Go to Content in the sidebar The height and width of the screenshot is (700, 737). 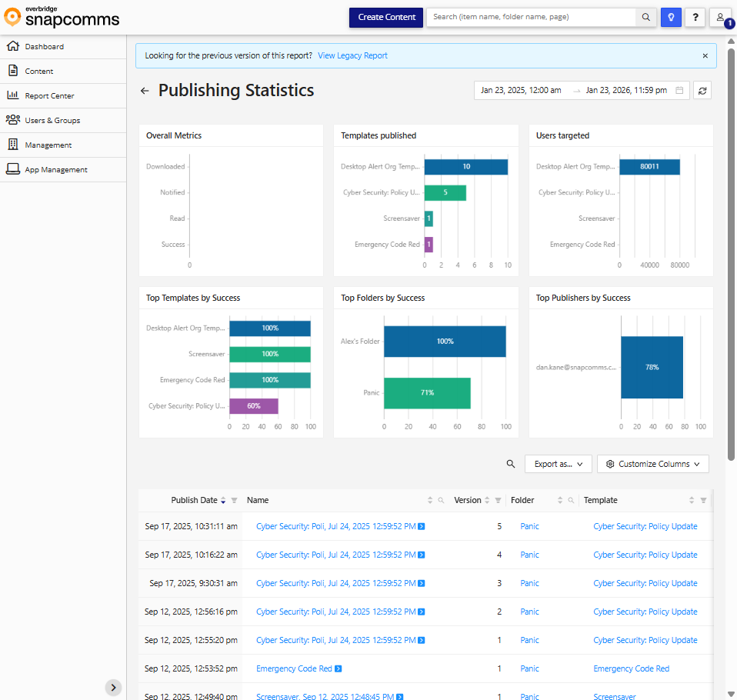(x=63, y=71)
